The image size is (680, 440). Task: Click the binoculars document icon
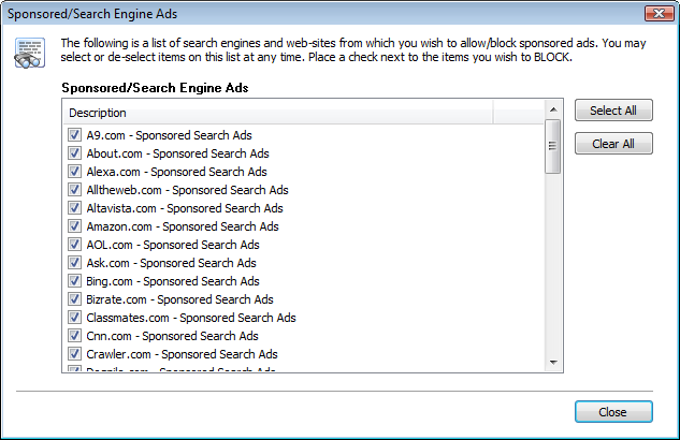pyautogui.click(x=29, y=53)
